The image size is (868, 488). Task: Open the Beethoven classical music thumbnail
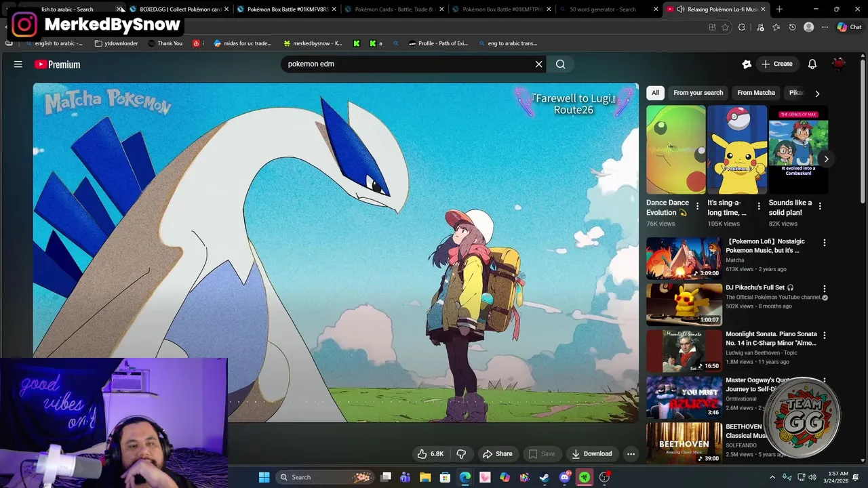[x=684, y=443]
